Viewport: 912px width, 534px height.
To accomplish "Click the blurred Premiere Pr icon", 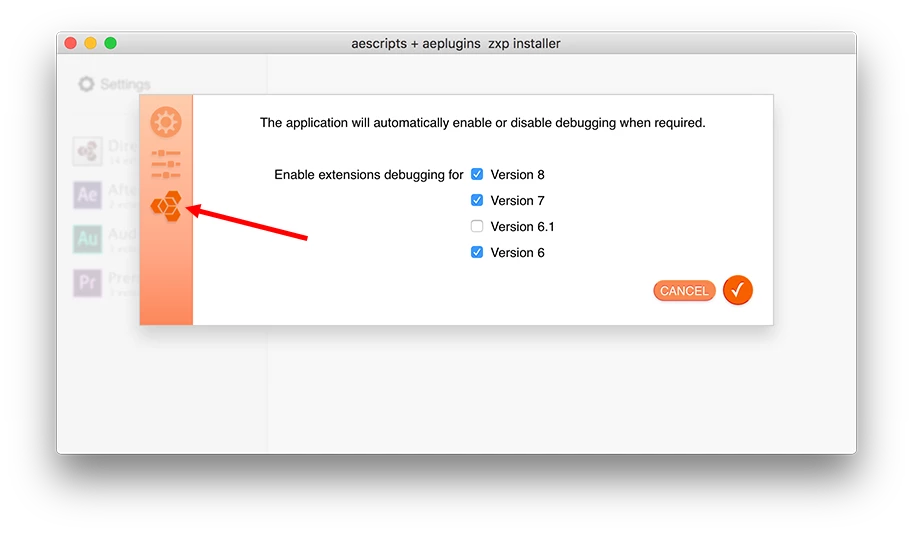I will (x=87, y=283).
